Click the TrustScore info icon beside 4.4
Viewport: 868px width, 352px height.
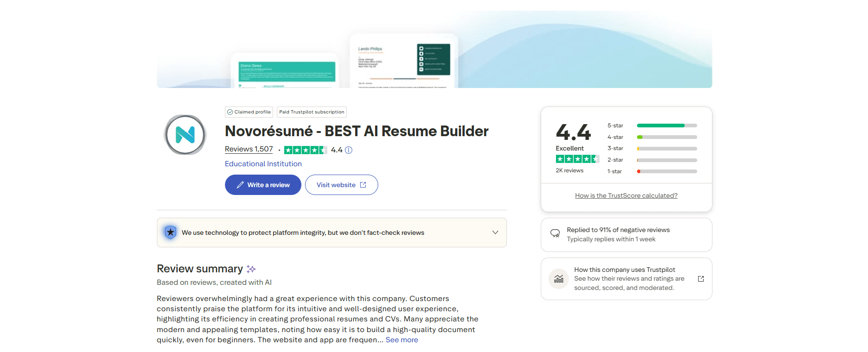(x=349, y=150)
